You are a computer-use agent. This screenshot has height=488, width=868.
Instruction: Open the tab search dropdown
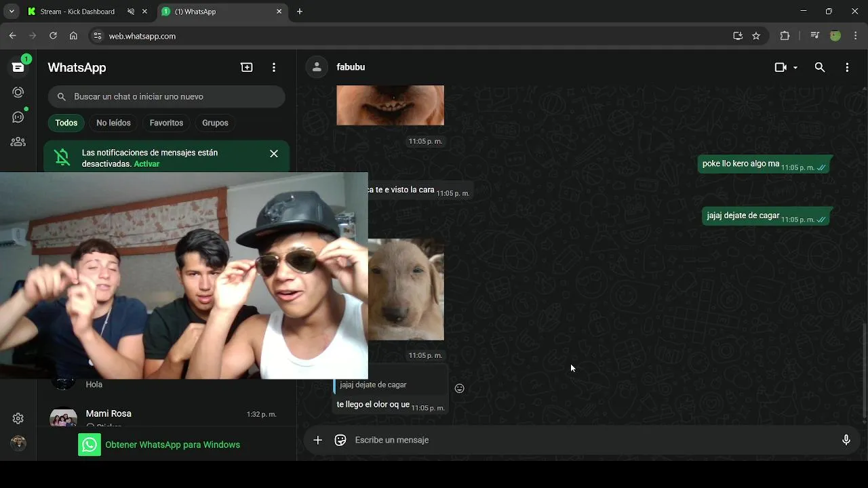pos(12,12)
